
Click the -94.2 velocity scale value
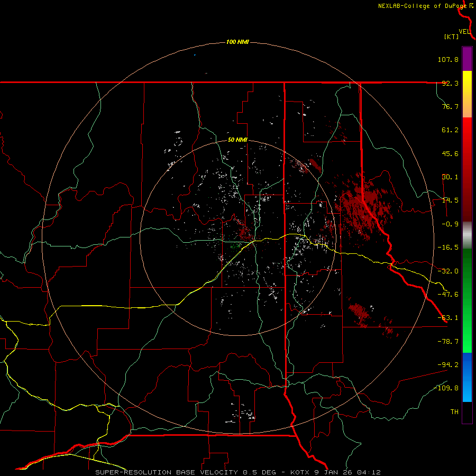point(448,364)
